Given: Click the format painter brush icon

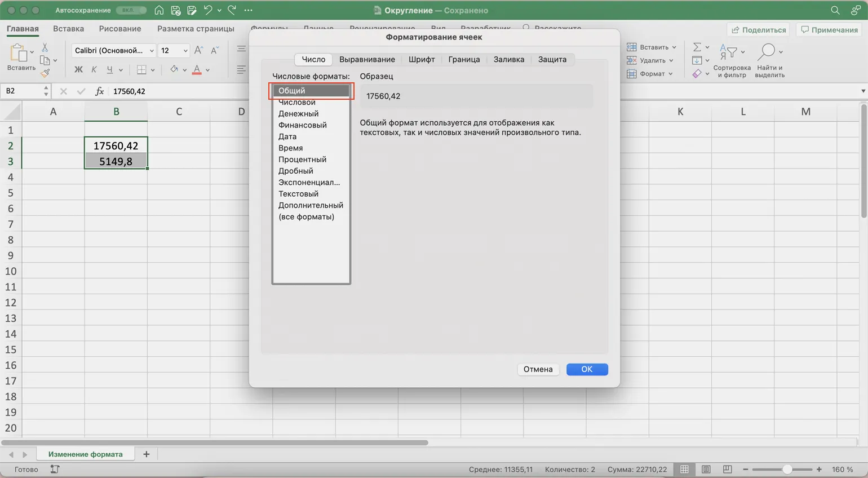Looking at the screenshot, I should tap(45, 73).
